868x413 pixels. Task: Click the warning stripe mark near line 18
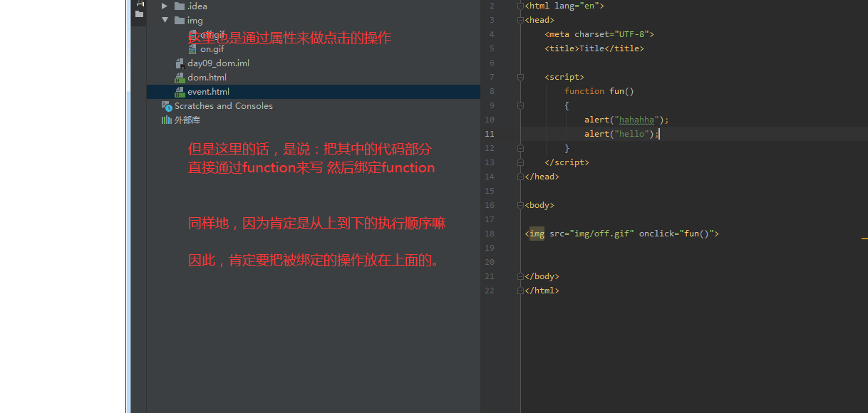pos(864,238)
